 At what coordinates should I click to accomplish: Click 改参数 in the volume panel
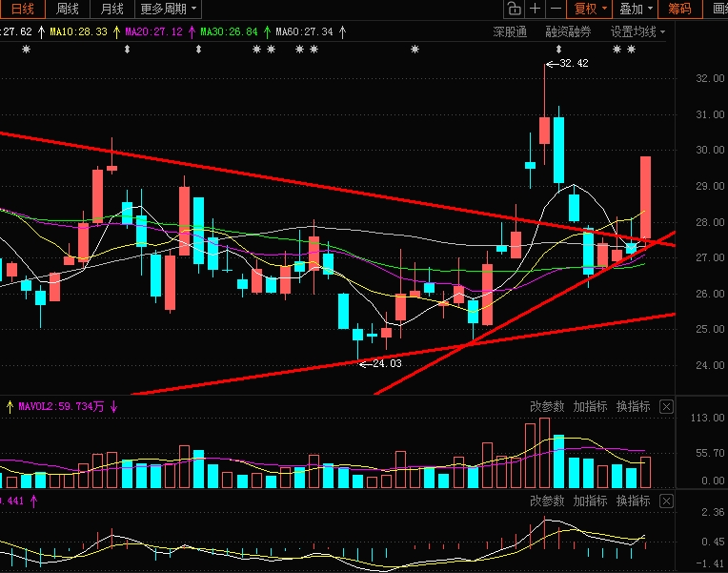point(547,407)
